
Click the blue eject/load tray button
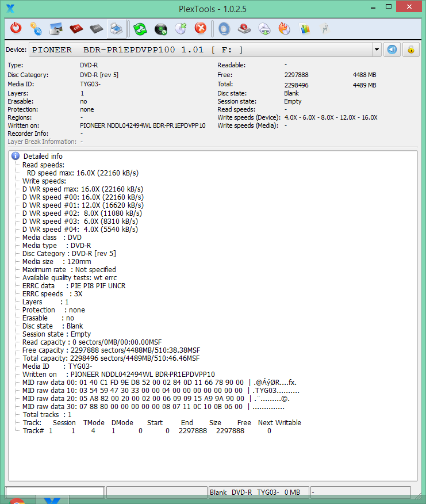coord(392,49)
